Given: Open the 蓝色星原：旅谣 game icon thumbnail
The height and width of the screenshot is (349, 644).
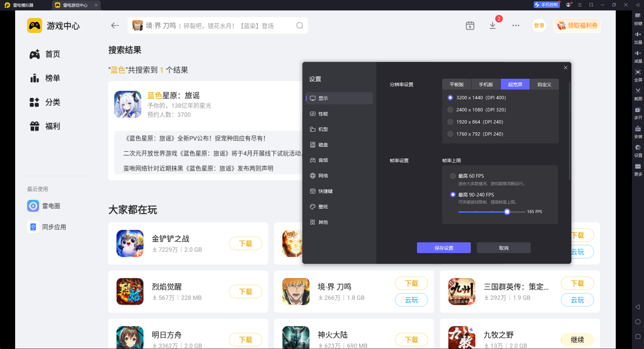Looking at the screenshot, I should 128,104.
